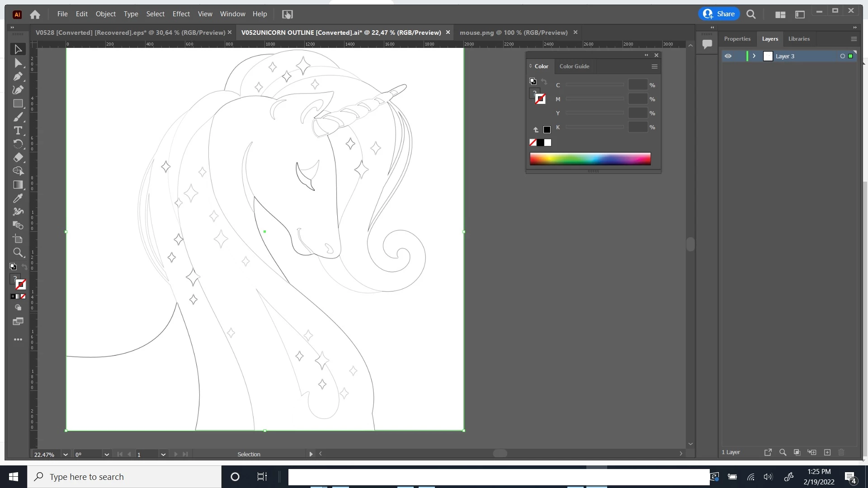Open the Effect menu

click(x=181, y=14)
